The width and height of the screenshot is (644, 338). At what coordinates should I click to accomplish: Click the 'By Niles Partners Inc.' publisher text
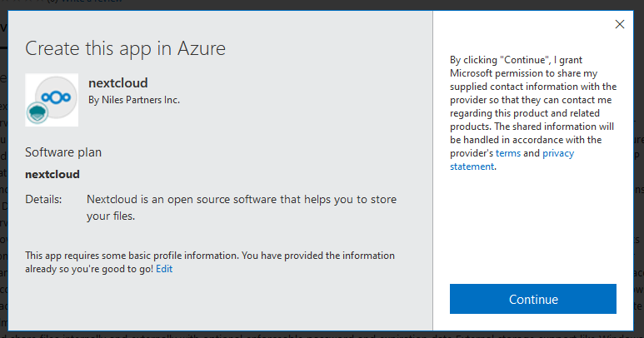[134, 100]
